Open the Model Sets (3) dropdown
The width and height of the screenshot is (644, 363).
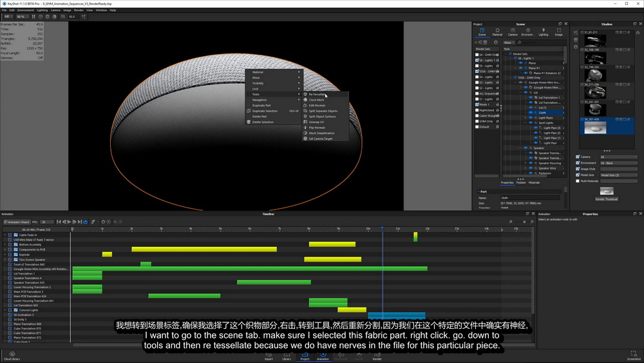618,175
